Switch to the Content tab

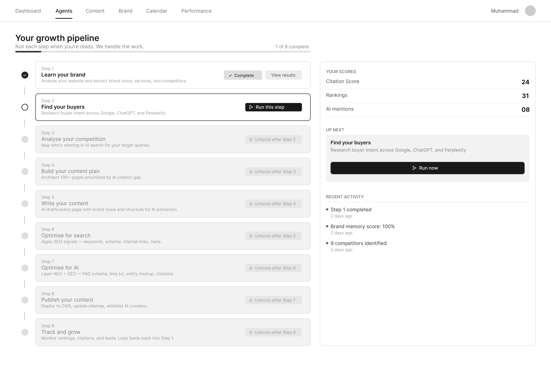tap(95, 11)
